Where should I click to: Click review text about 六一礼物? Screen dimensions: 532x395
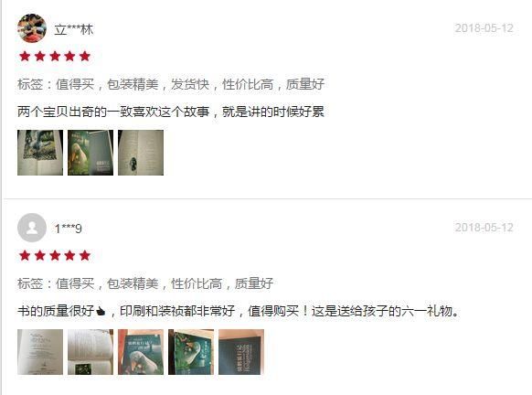(x=239, y=311)
